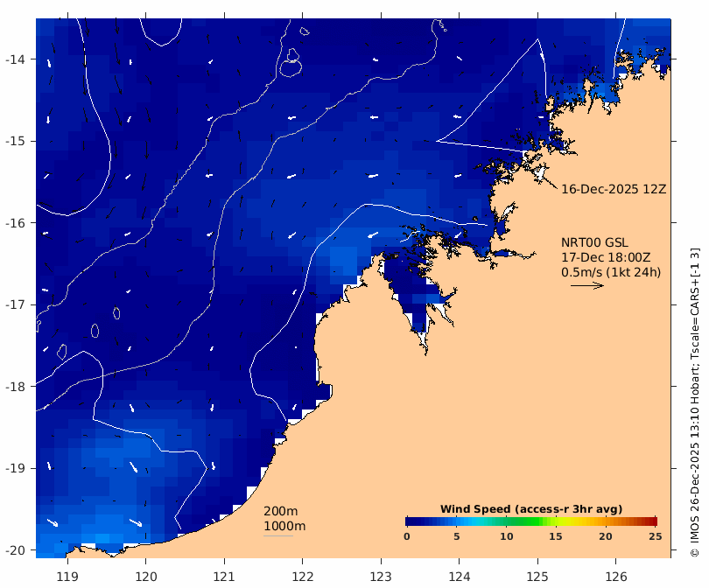Viewport: 709px width, 588px height.
Task: Click the wind speed color gradient bar
Action: click(531, 521)
